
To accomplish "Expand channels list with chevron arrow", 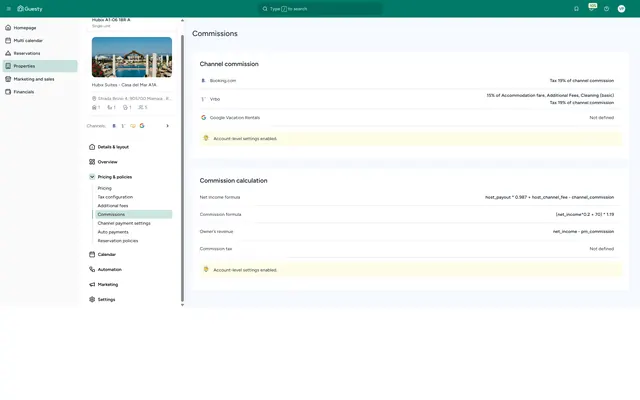I will pos(167,126).
